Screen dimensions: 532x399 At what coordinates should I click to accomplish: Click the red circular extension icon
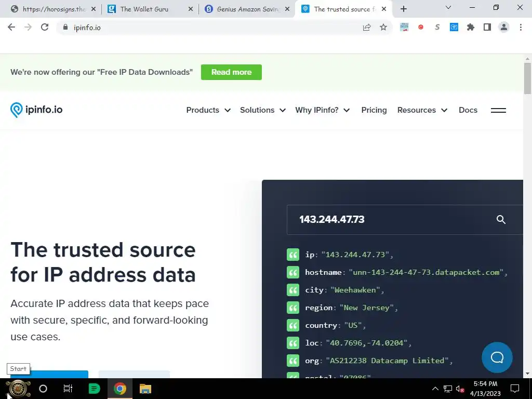coord(421,27)
